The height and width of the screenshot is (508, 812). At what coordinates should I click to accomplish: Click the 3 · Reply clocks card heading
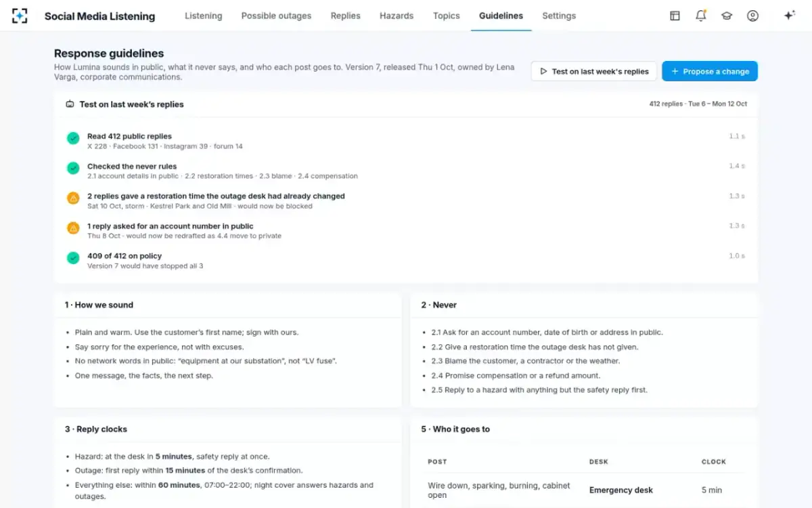(96, 429)
